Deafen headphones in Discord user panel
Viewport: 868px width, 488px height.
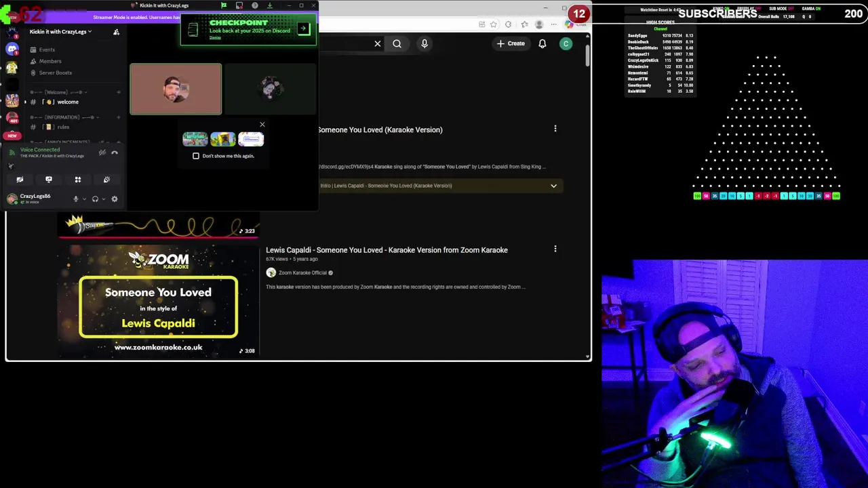click(95, 199)
